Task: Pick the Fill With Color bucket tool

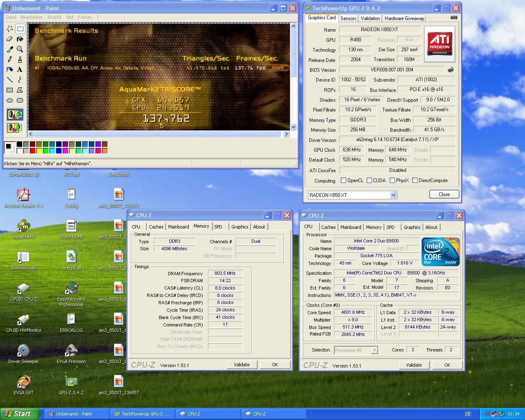Action: (20, 39)
